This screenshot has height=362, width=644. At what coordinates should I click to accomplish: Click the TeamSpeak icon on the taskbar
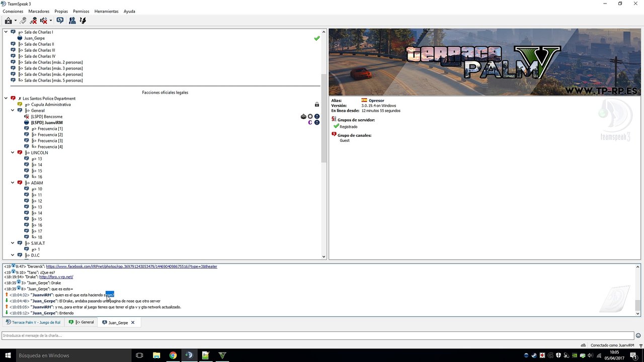coord(189,355)
